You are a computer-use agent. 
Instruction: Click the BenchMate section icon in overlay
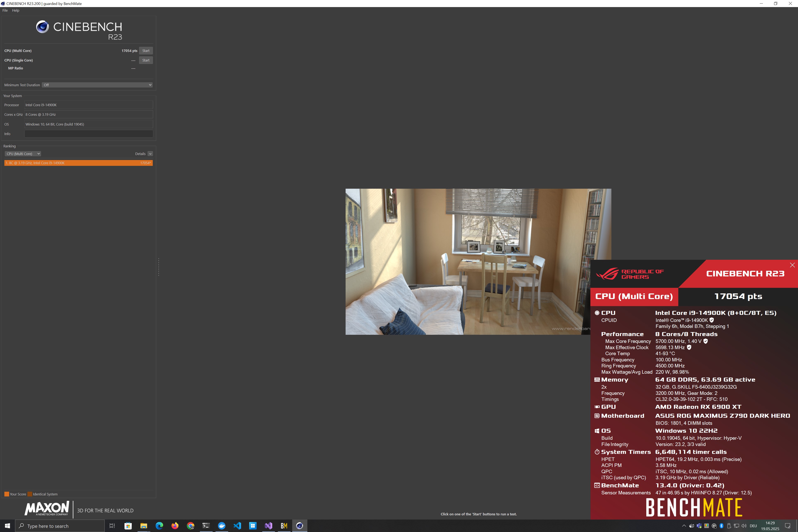click(597, 485)
